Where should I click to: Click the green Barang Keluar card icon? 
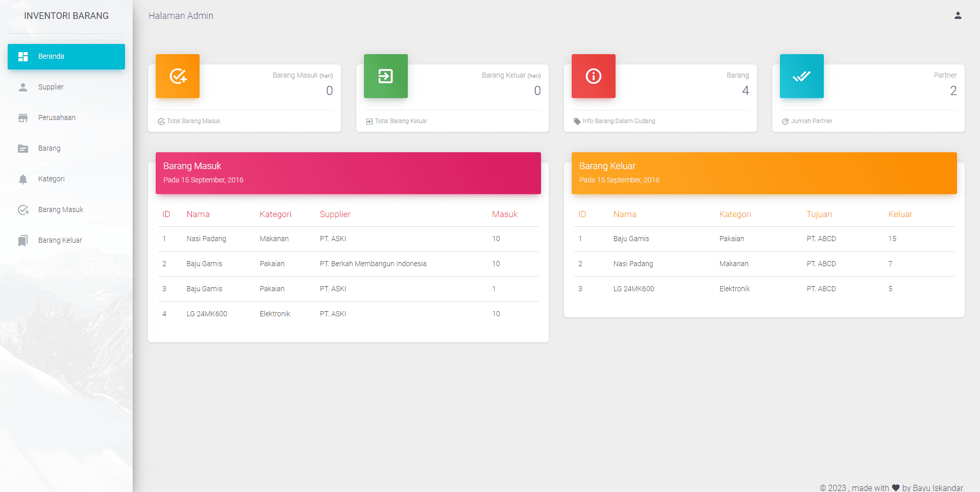point(386,76)
